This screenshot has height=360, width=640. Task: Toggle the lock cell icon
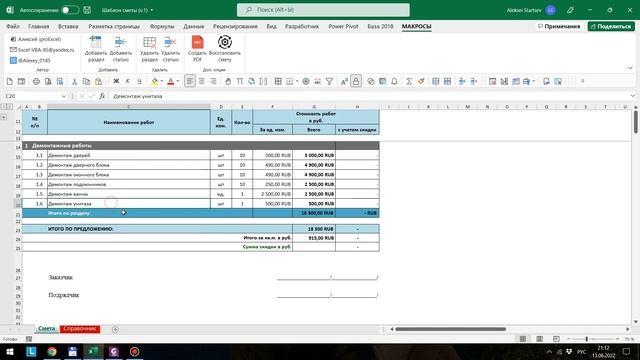coord(356,82)
